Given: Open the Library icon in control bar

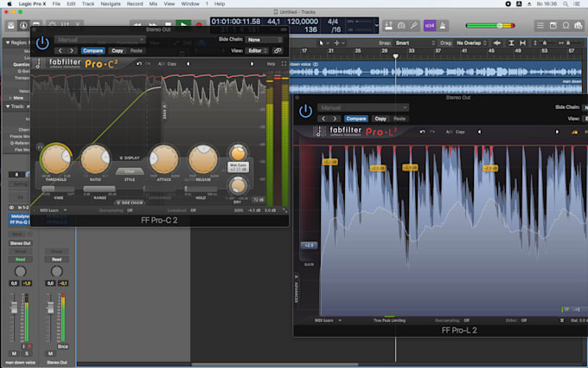Looking at the screenshot, I should pos(11,25).
